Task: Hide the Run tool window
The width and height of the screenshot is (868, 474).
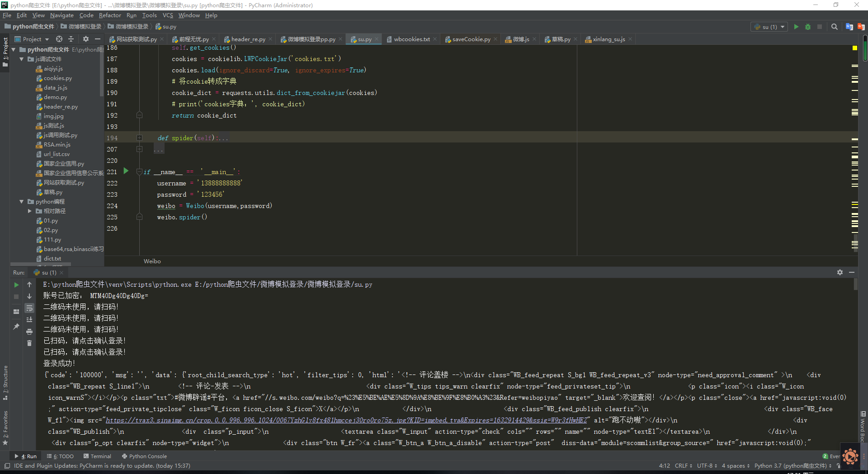Action: tap(852, 272)
